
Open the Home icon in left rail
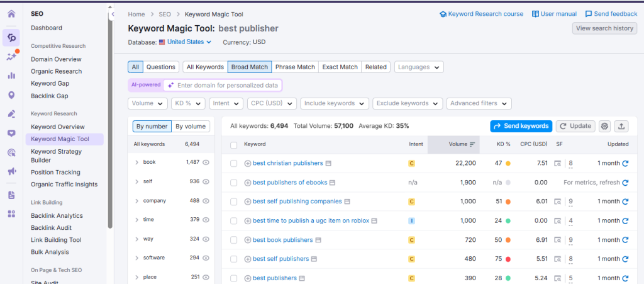tap(11, 14)
